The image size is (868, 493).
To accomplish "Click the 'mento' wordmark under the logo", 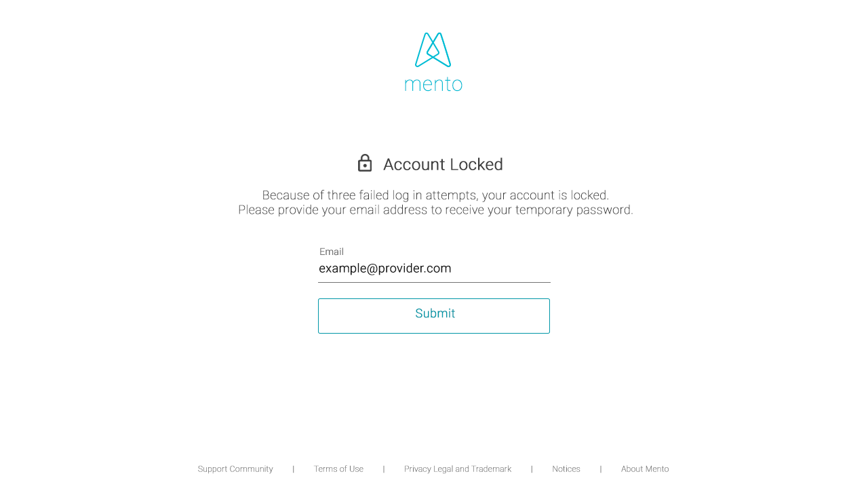I will point(433,85).
